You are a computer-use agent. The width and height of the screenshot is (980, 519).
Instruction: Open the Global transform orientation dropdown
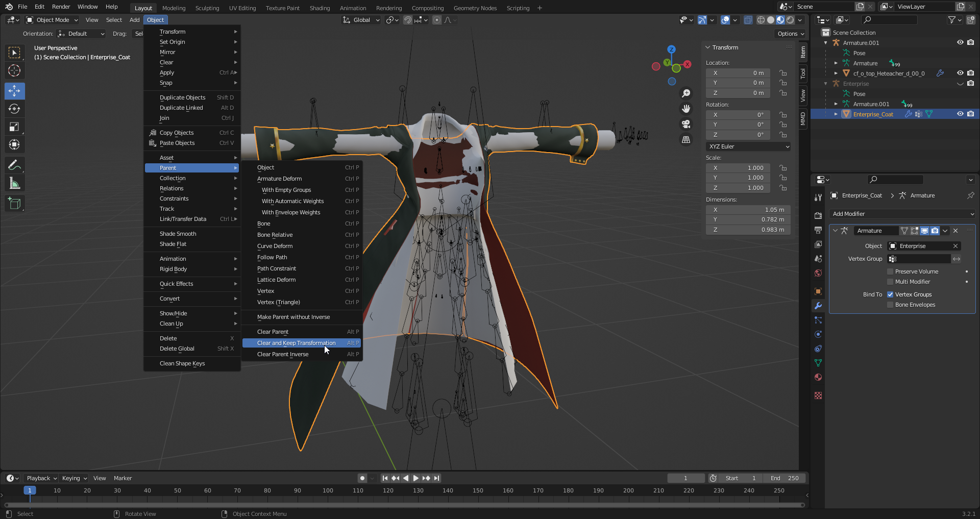tap(361, 20)
